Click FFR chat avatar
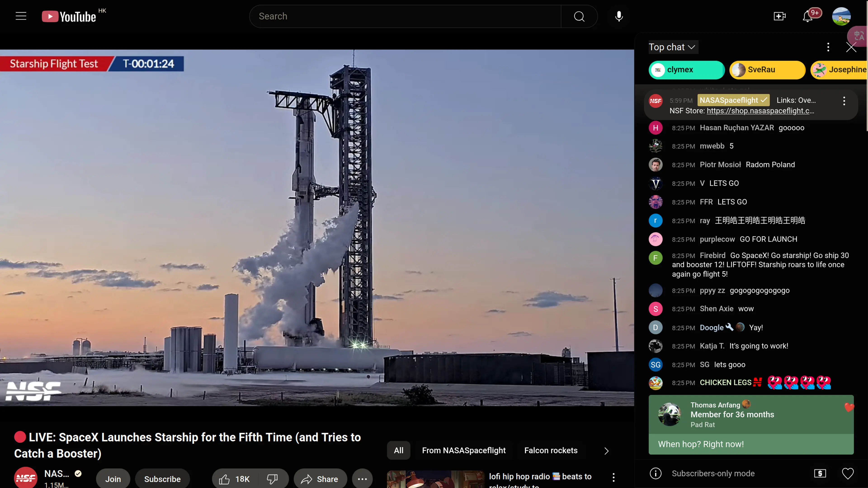868x488 pixels. (x=655, y=202)
